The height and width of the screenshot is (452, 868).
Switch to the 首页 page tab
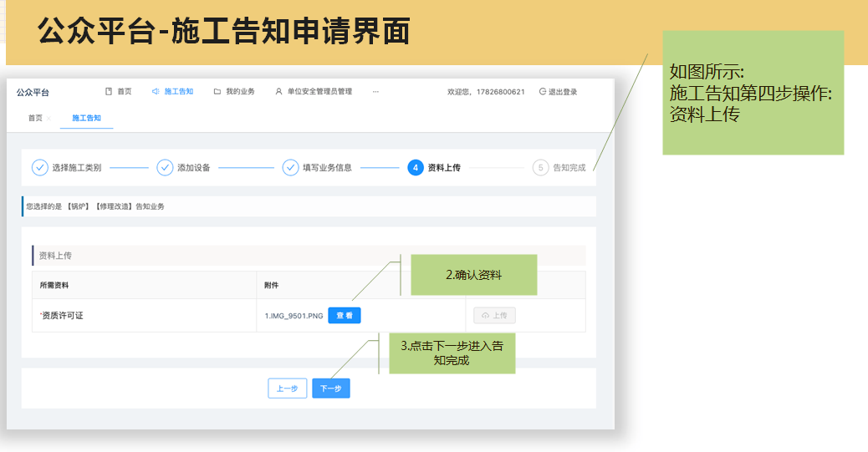pos(35,118)
